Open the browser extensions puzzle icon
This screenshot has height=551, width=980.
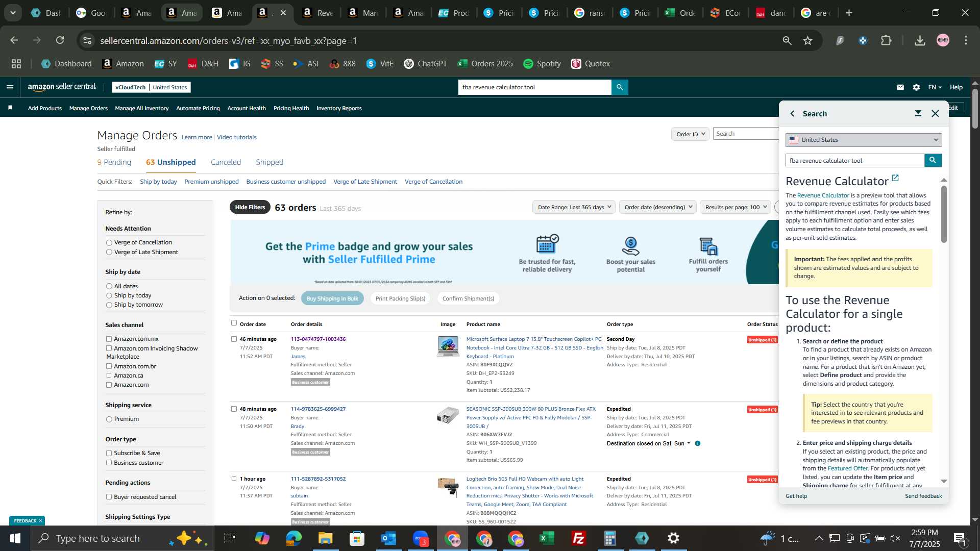point(887,40)
